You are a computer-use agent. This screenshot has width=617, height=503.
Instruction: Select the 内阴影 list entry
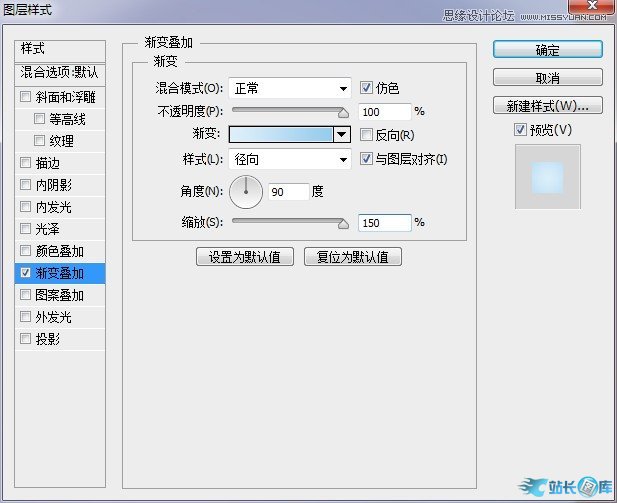60,185
